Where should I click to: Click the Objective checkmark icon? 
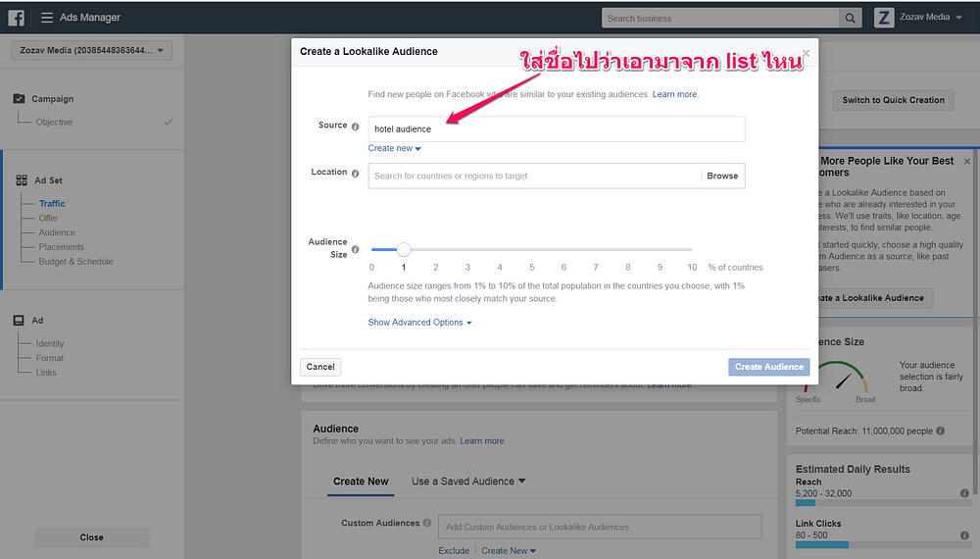[x=168, y=122]
